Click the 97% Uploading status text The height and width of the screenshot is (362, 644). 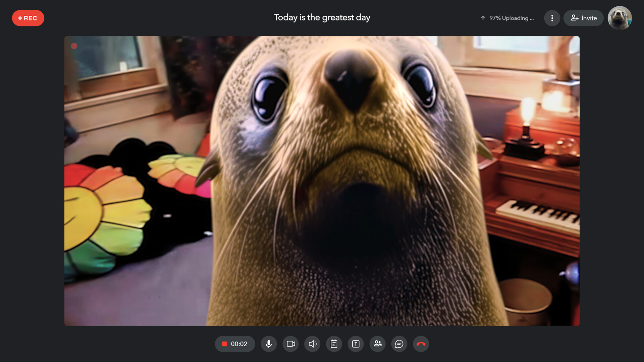511,18
